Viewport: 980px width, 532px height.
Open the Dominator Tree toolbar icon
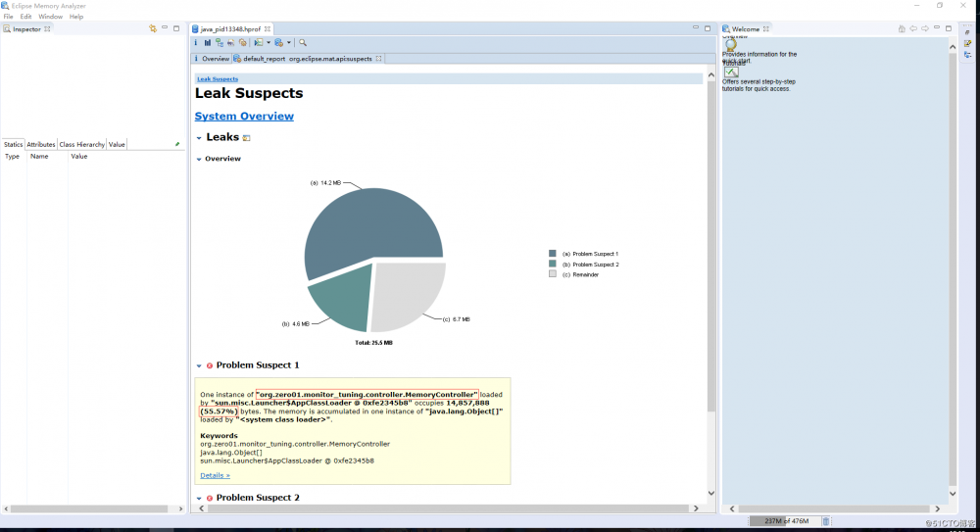(x=220, y=43)
